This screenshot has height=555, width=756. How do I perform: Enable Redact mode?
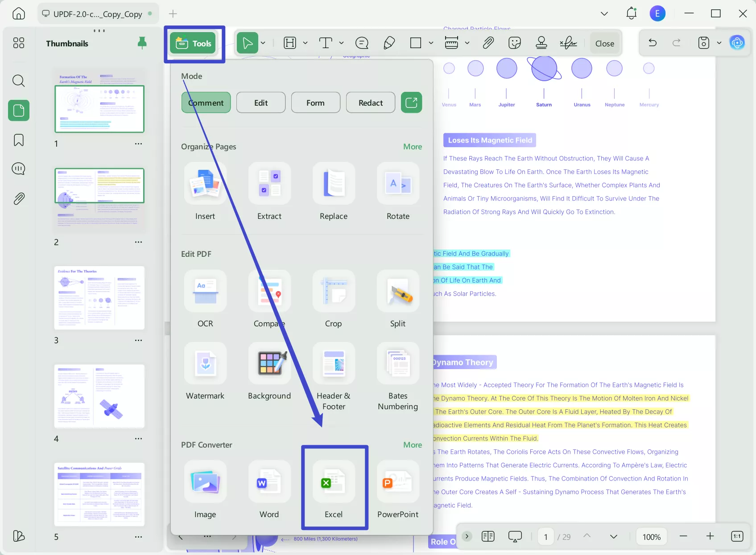point(370,102)
